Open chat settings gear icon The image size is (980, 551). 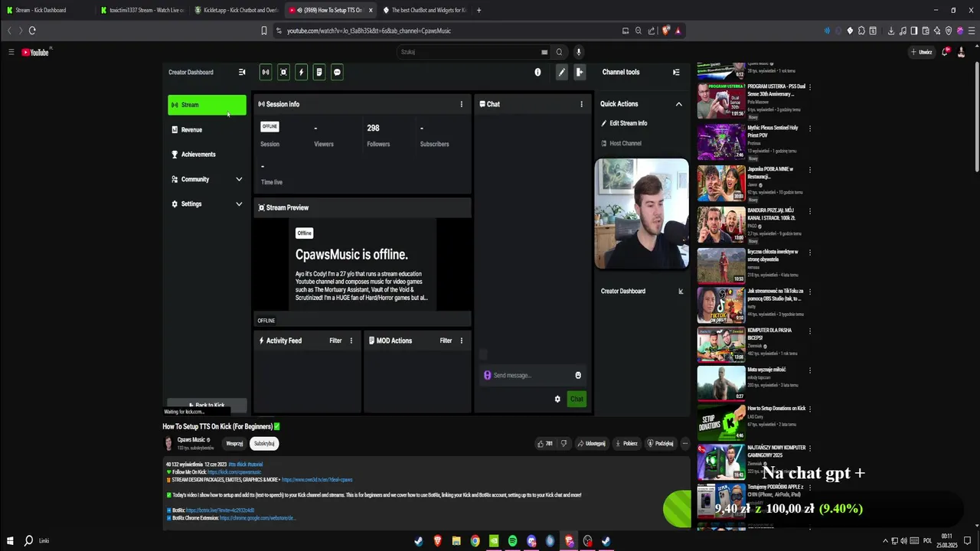point(557,399)
